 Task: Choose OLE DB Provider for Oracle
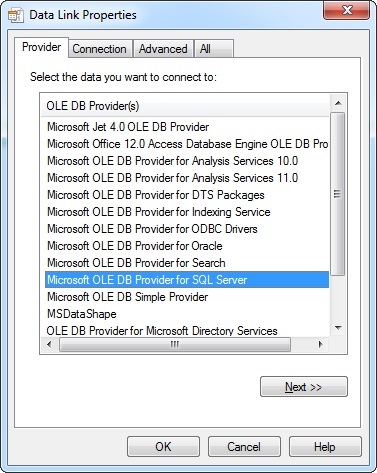135,246
